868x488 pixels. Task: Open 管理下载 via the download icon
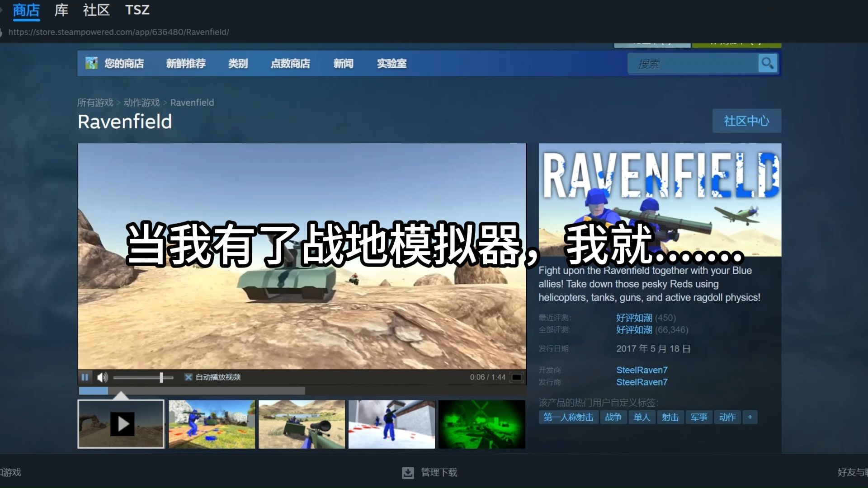[408, 473]
